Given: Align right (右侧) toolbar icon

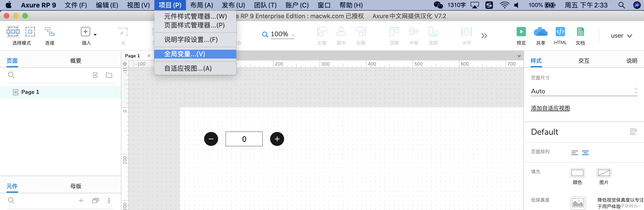Looking at the screenshot, I should 361,32.
